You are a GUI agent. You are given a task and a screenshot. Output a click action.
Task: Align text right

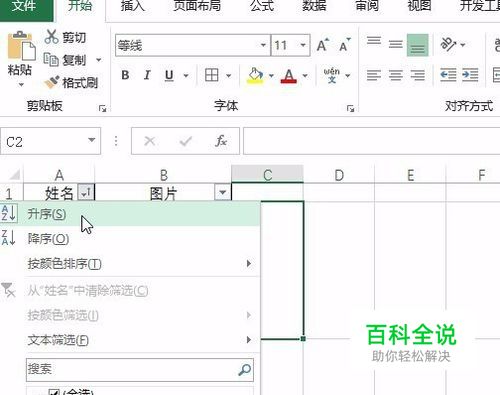(418, 75)
